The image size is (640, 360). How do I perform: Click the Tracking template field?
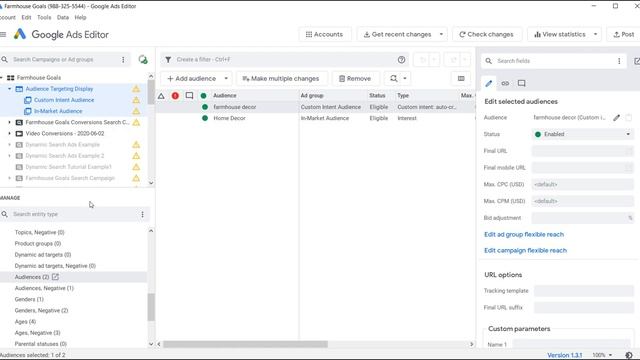point(584,291)
